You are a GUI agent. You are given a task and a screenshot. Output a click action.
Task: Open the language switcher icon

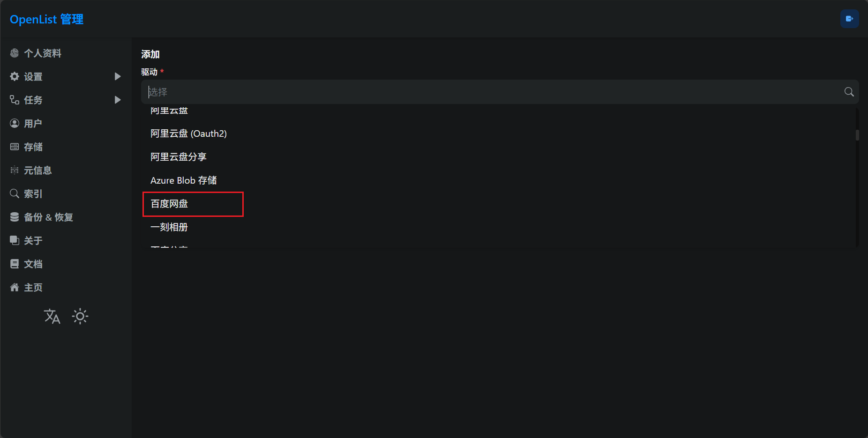pyautogui.click(x=52, y=317)
